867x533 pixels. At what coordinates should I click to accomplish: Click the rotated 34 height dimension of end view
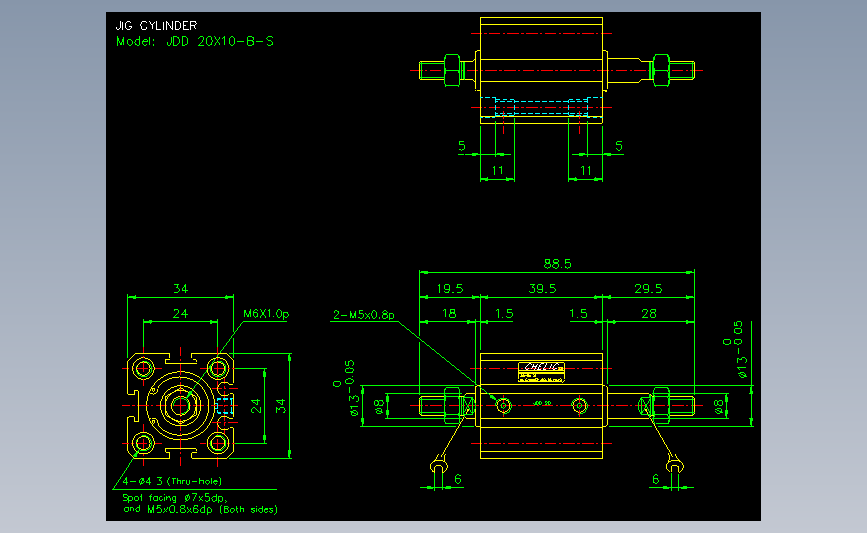coord(281,406)
